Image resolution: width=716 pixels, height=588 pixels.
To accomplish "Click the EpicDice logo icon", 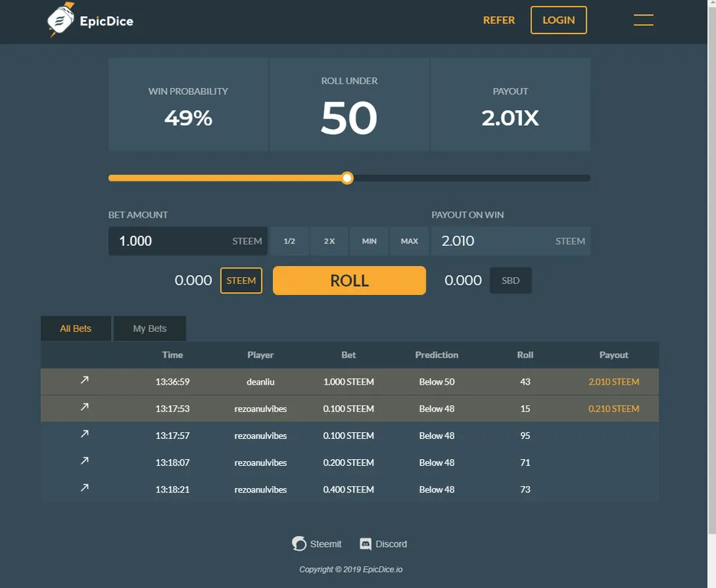I will [60, 19].
